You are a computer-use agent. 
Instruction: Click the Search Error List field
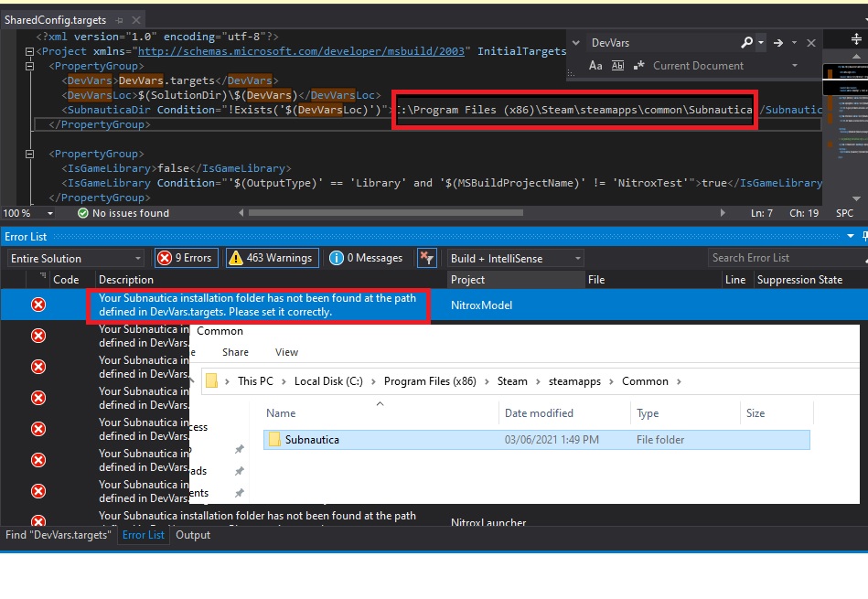tap(786, 258)
